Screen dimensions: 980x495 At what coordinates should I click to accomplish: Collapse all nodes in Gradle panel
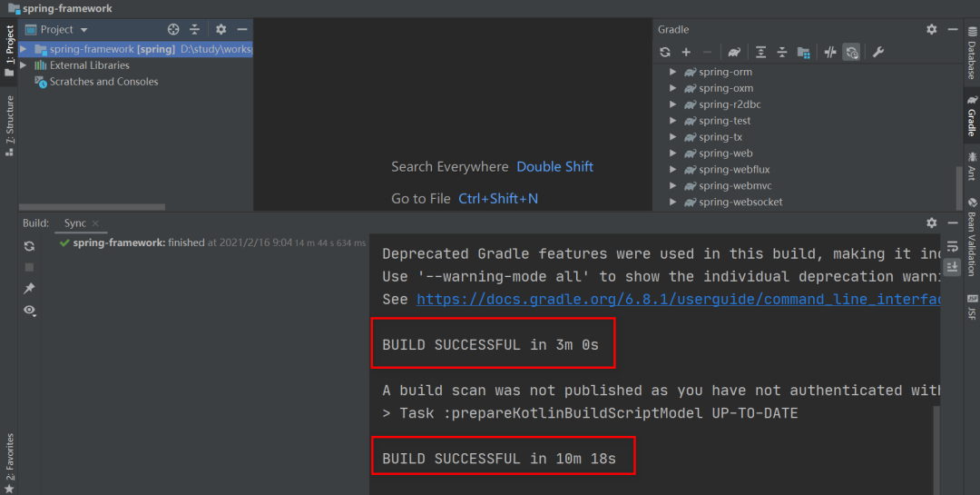pos(782,53)
